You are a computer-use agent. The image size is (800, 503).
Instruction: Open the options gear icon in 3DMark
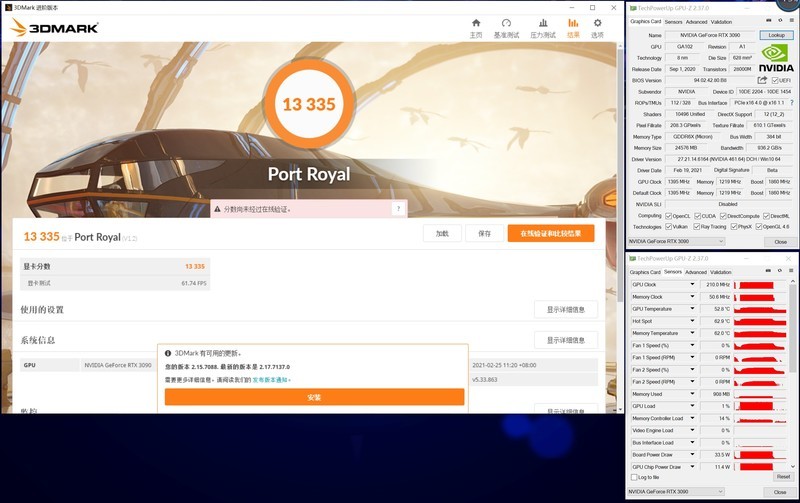point(597,23)
